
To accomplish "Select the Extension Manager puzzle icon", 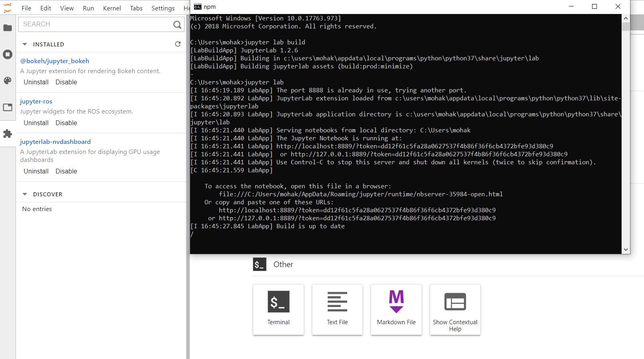I will (x=8, y=134).
